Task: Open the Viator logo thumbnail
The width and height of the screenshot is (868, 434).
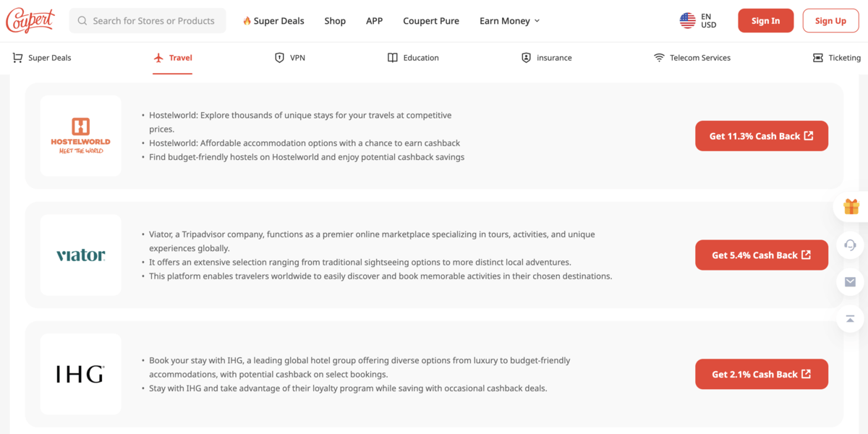Action: [81, 255]
